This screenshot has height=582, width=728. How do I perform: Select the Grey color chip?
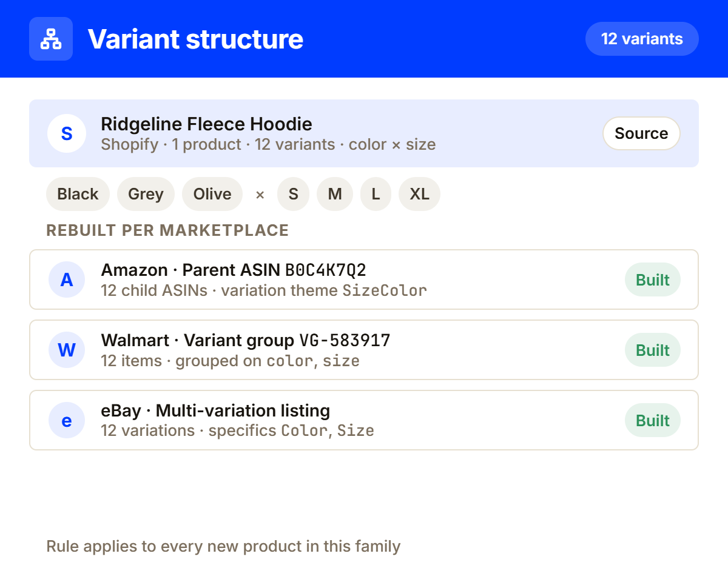(146, 194)
